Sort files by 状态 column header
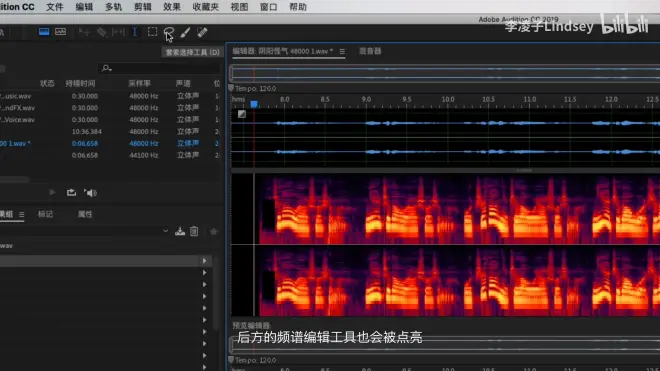The width and height of the screenshot is (660, 371). (x=47, y=83)
